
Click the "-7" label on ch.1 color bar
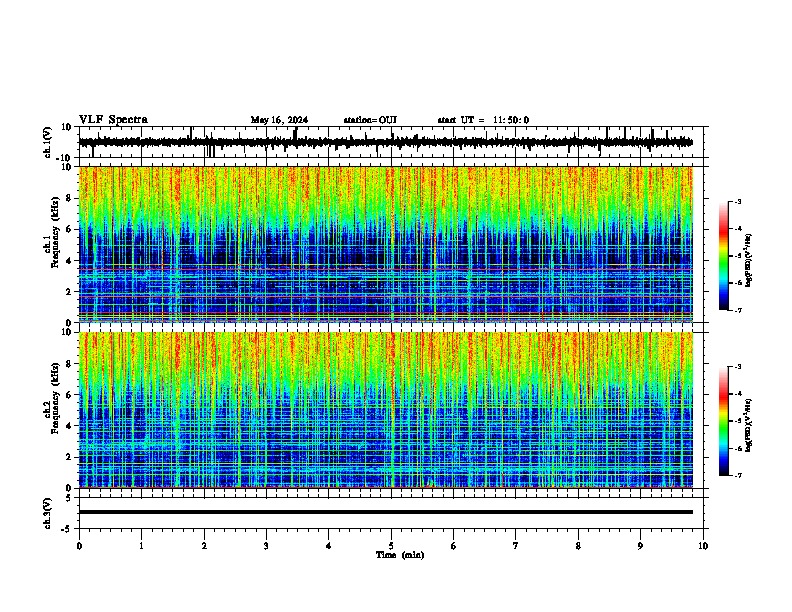pyautogui.click(x=738, y=310)
